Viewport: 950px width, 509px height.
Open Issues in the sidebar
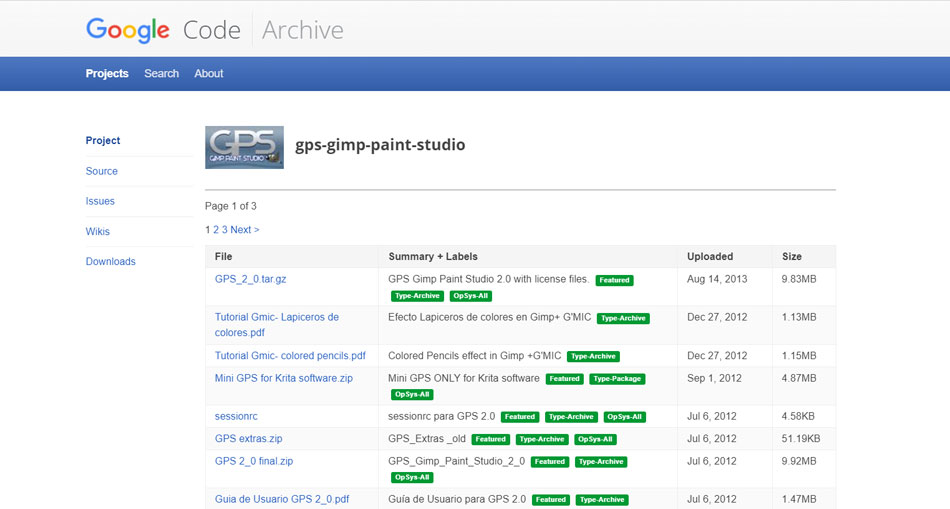(100, 201)
